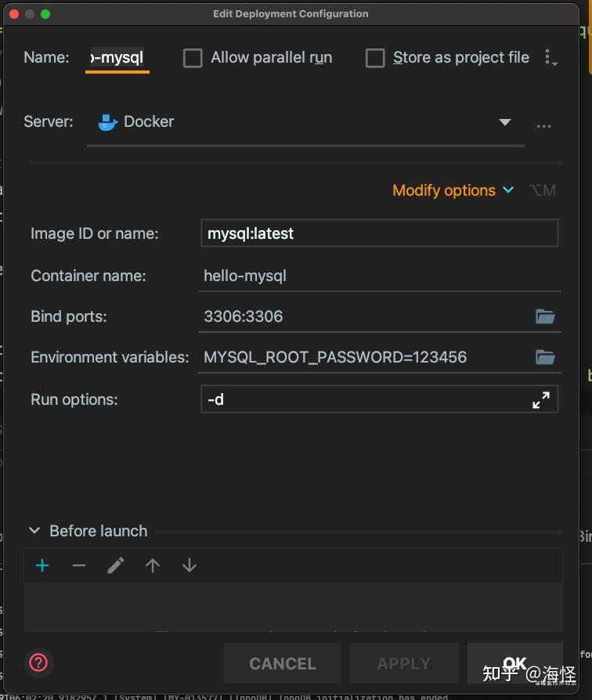Focus the Name input field
The width and height of the screenshot is (592, 700).
tap(117, 58)
